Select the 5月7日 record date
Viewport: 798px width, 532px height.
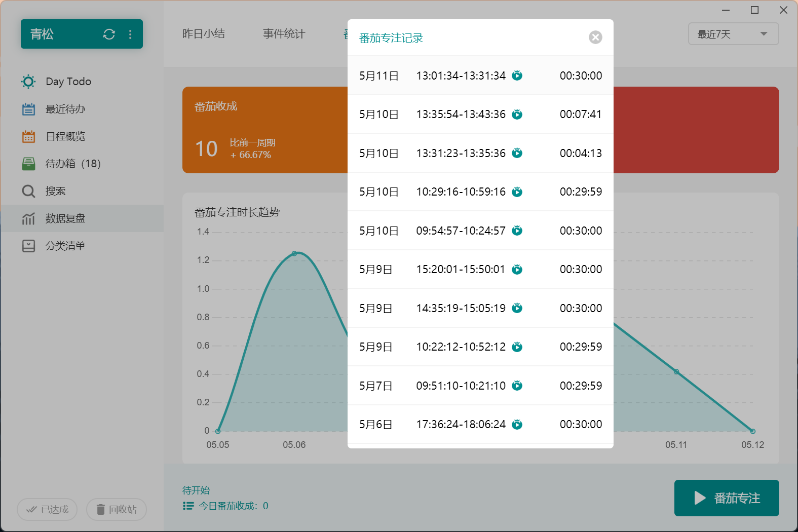pos(376,386)
